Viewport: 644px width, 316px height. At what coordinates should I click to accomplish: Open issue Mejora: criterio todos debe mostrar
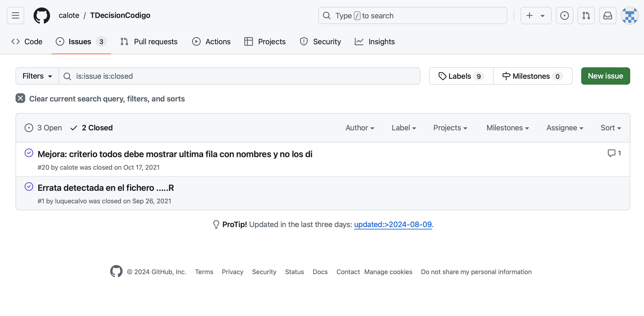(x=175, y=154)
